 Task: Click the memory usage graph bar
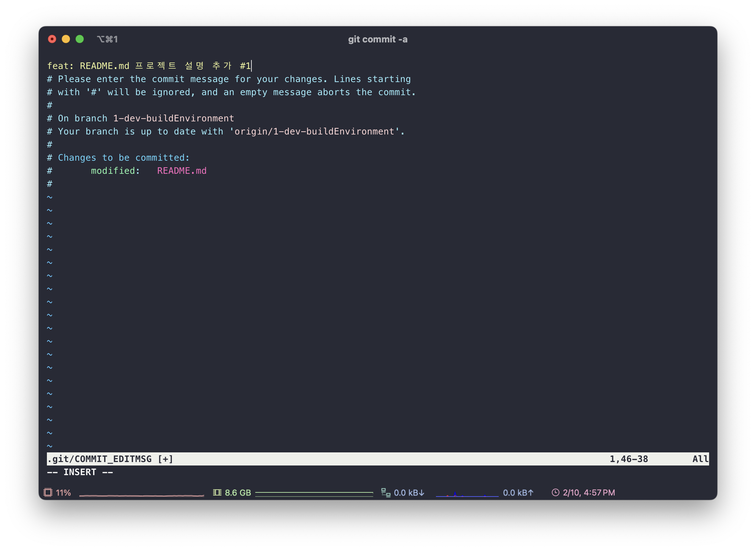tap(314, 494)
